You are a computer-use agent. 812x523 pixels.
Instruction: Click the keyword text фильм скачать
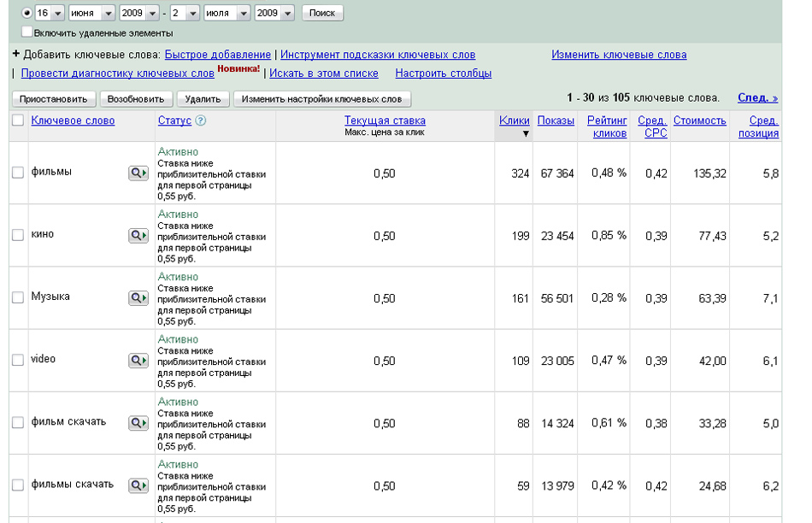click(x=68, y=421)
